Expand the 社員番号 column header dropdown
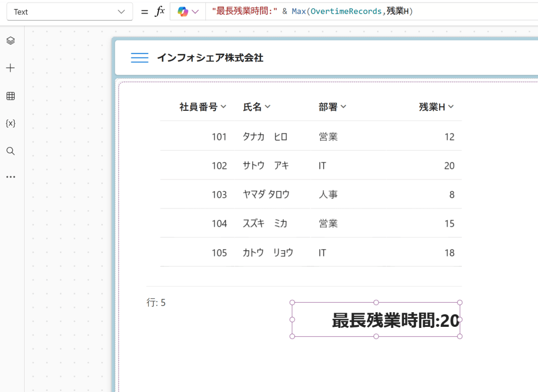This screenshot has width=538, height=392. [x=223, y=107]
